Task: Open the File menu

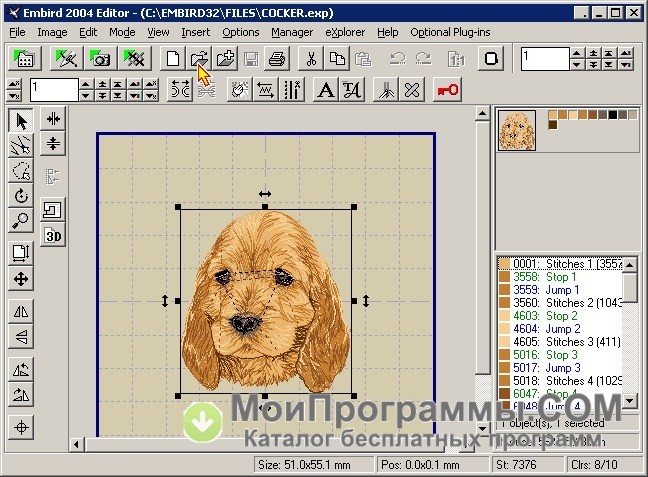Action: (17, 32)
